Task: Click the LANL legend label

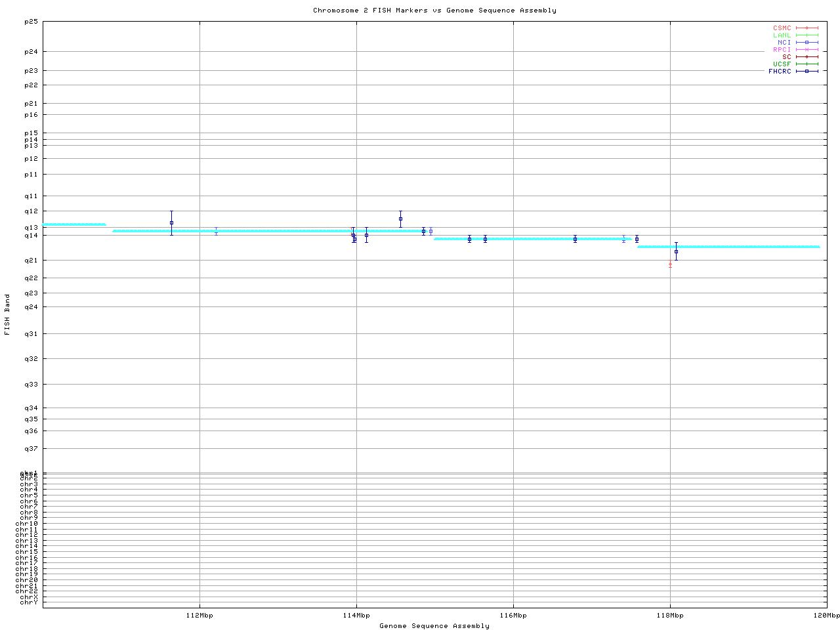Action: click(x=782, y=35)
